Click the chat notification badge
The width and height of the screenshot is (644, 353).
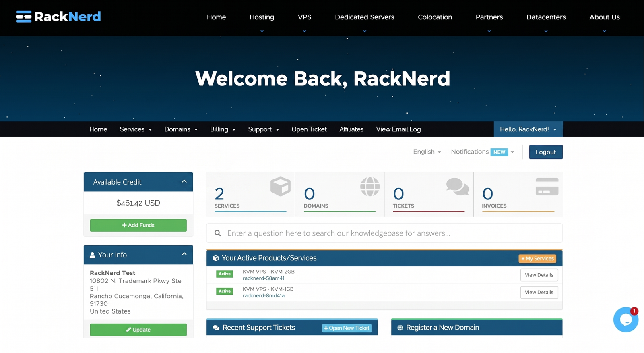click(634, 311)
